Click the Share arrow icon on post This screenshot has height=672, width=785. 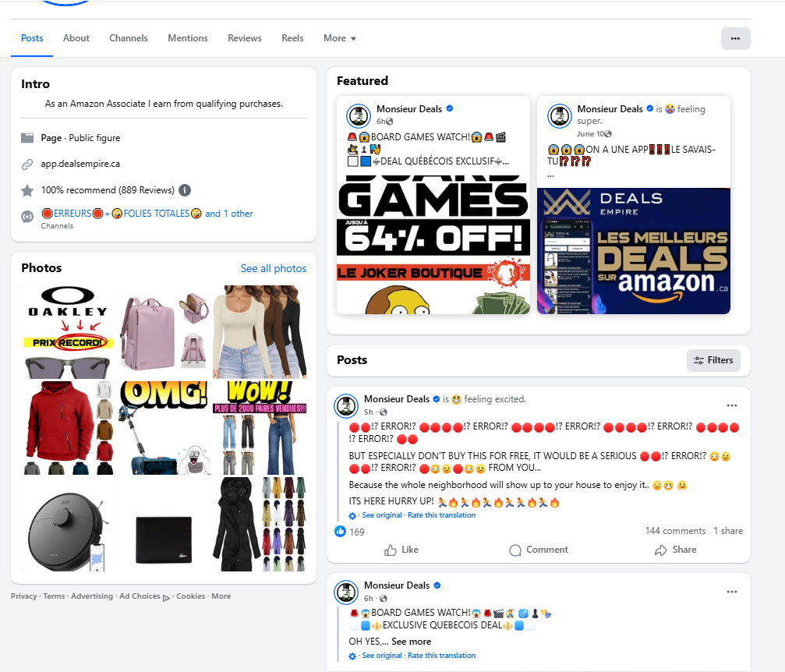(x=661, y=550)
